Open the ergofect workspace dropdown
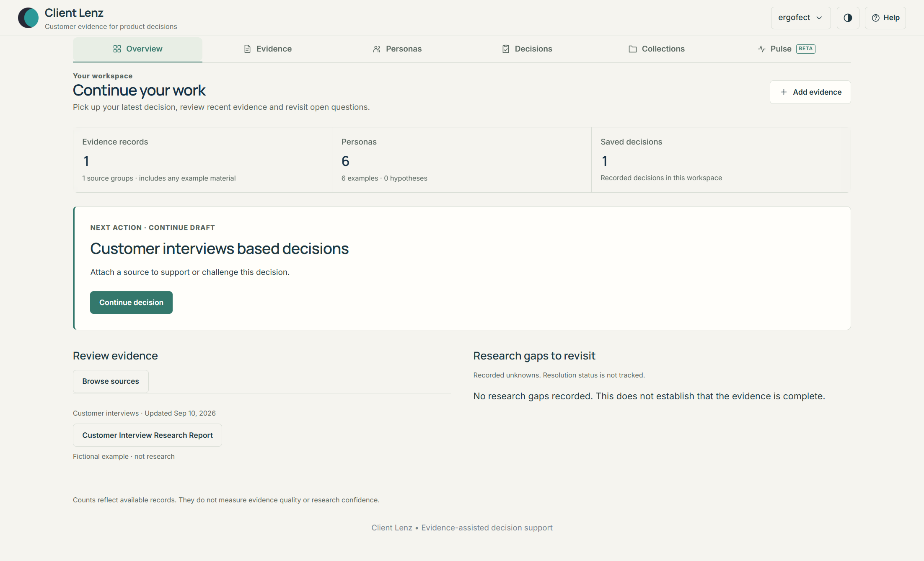Image resolution: width=924 pixels, height=561 pixels. 800,18
